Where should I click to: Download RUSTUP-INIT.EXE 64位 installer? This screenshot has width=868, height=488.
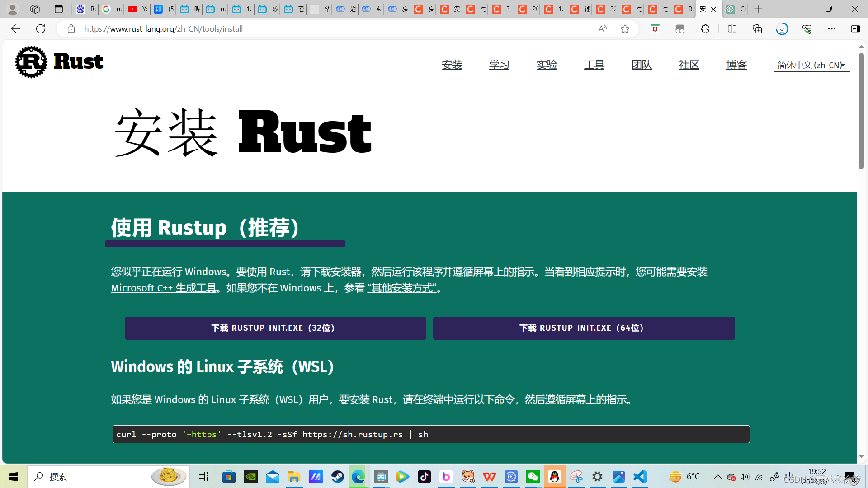[583, 328]
